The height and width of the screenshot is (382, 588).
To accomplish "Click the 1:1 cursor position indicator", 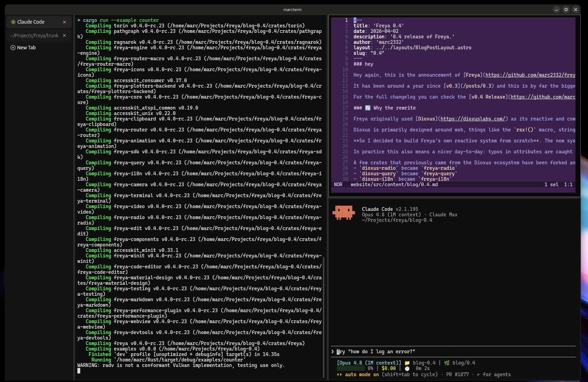I will (568, 184).
